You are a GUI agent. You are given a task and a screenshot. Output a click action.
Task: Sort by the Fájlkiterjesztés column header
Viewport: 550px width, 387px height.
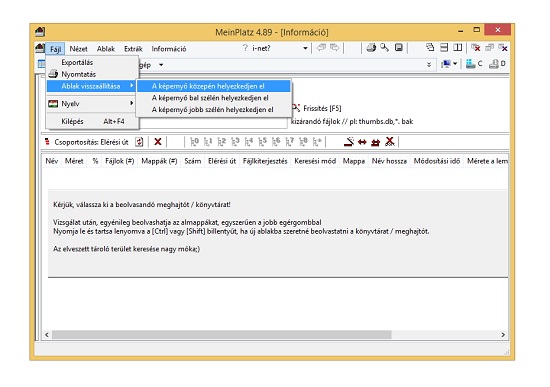(x=265, y=161)
